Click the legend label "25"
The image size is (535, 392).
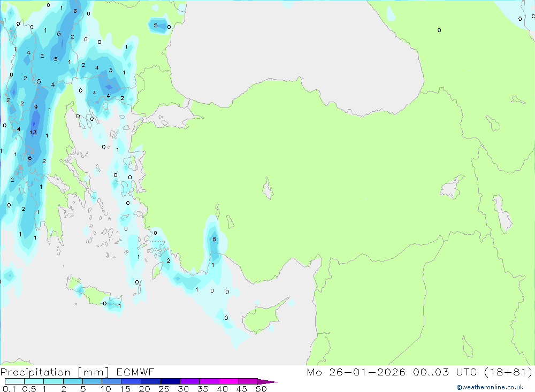(164, 389)
